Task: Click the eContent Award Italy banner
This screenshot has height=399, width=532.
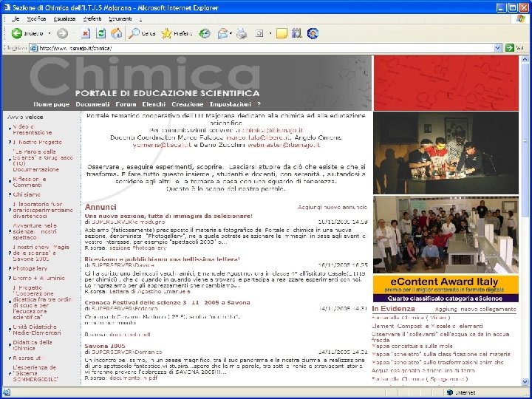Action: 446,289
